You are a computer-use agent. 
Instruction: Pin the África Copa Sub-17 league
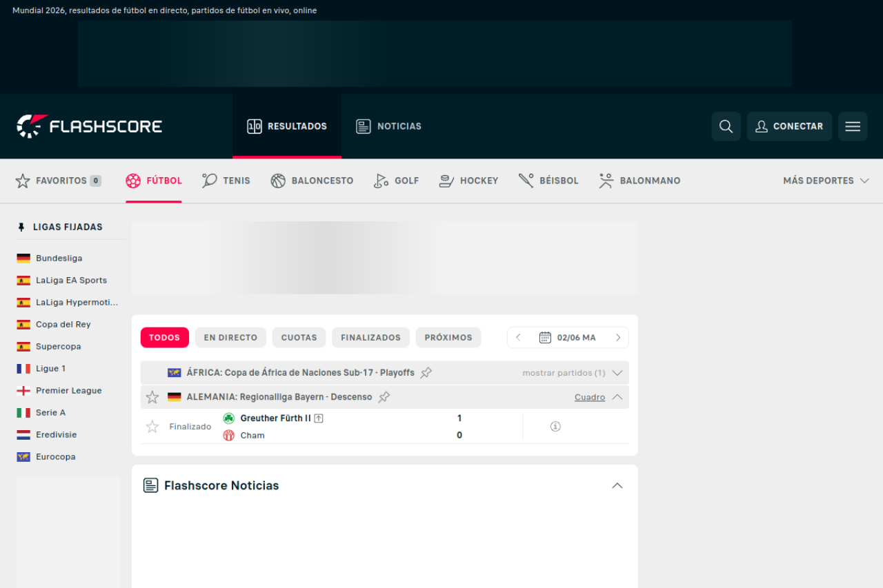[426, 373]
